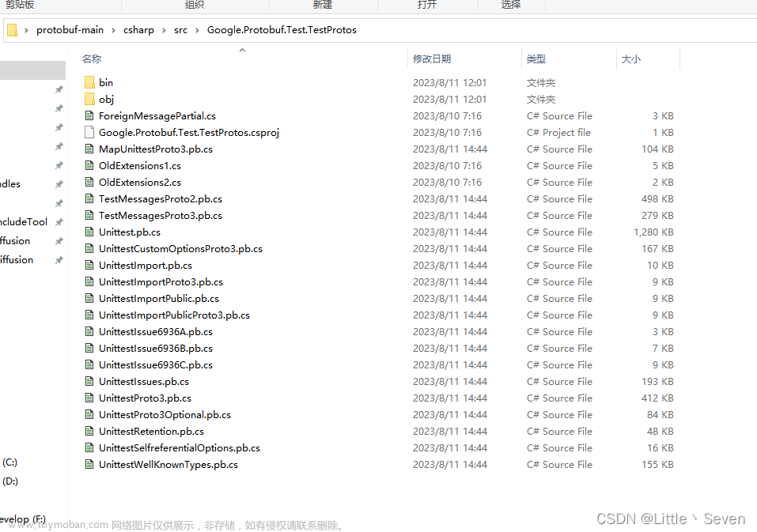This screenshot has height=532, width=757.
Task: Click the UnittestWellKnownTypes.pb.cs file icon
Action: coord(89,465)
